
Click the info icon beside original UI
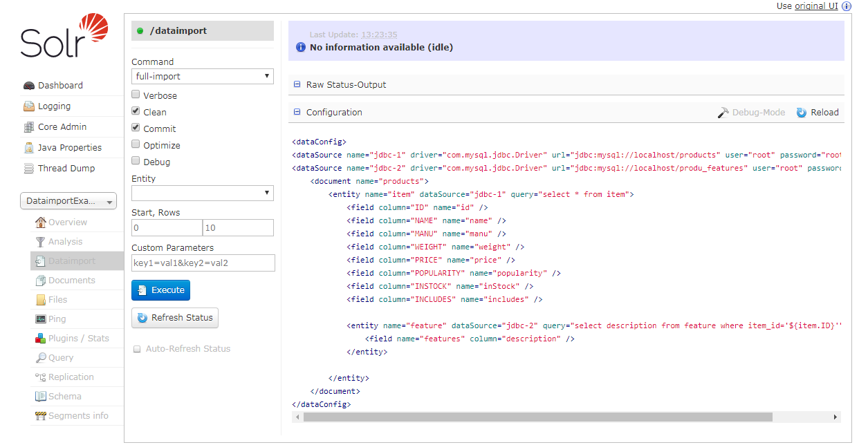[847, 6]
